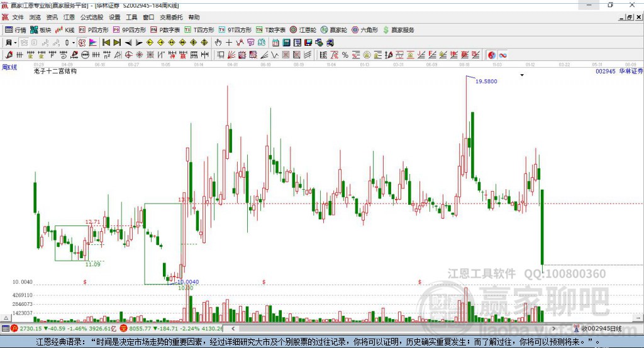Open the 赢家轮 wheel tool
The height and width of the screenshot is (348, 644).
[x=334, y=30]
